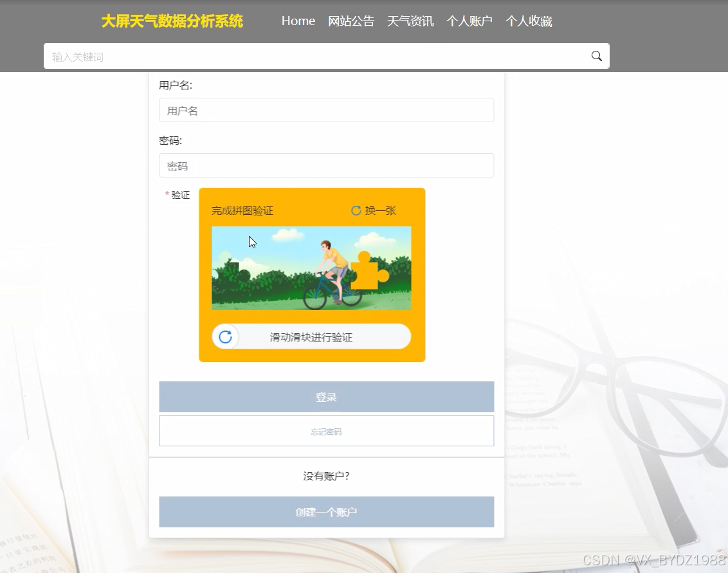Click the 密码: label
The width and height of the screenshot is (728, 573).
pyautogui.click(x=170, y=141)
